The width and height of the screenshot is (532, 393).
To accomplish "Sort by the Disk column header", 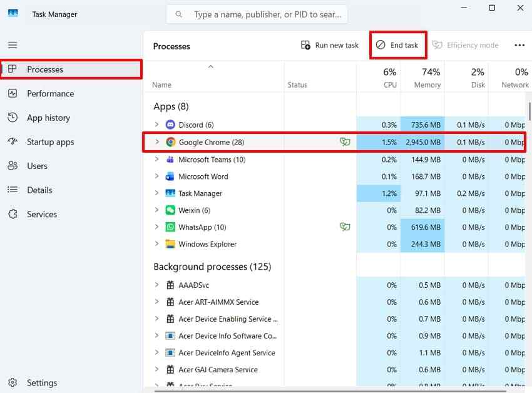I will point(466,77).
